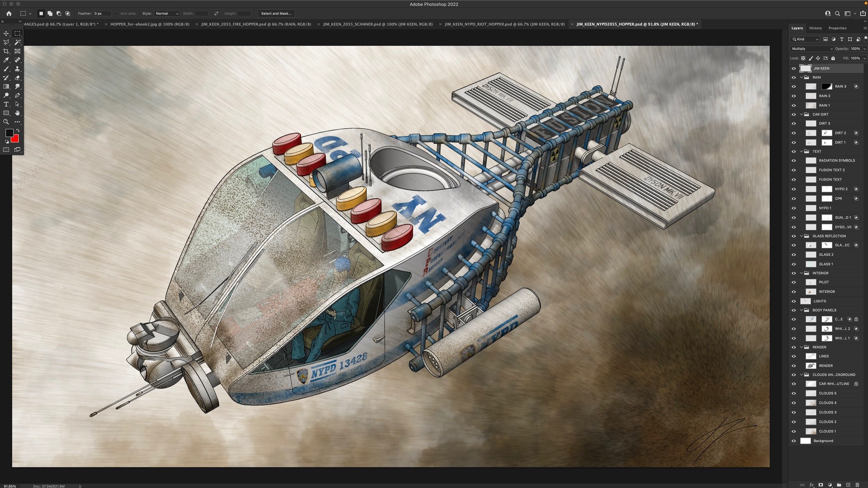Open the Kind layer filter dropdown
Image resolution: width=868 pixels, height=488 pixels.
(x=805, y=39)
